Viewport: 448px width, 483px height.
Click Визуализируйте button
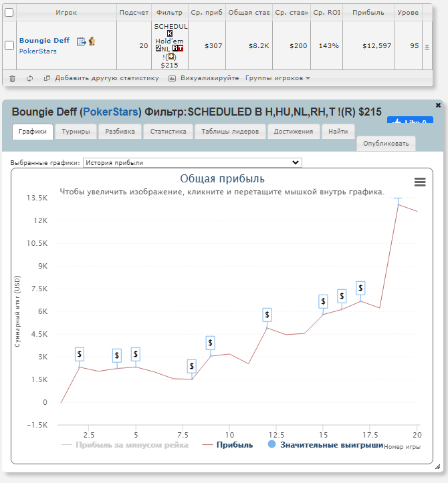[x=203, y=78]
